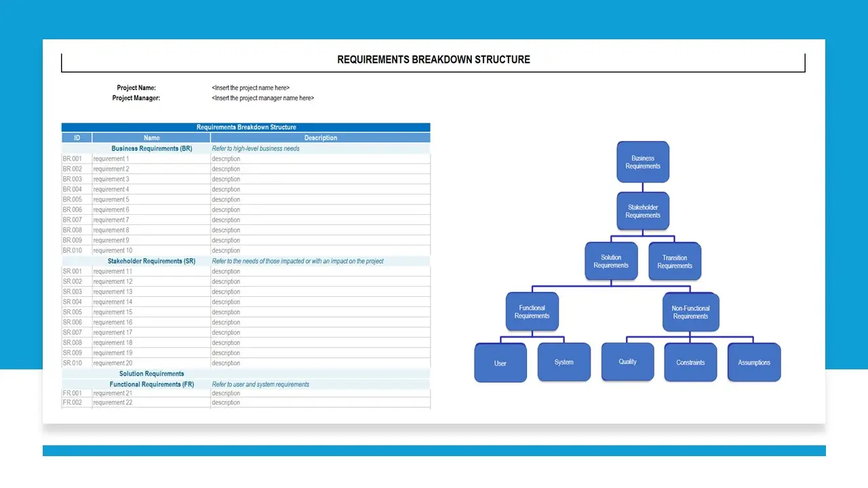Select the Stakeholder Requirements diagram node
Image resolution: width=868 pixels, height=488 pixels.
[x=642, y=211]
